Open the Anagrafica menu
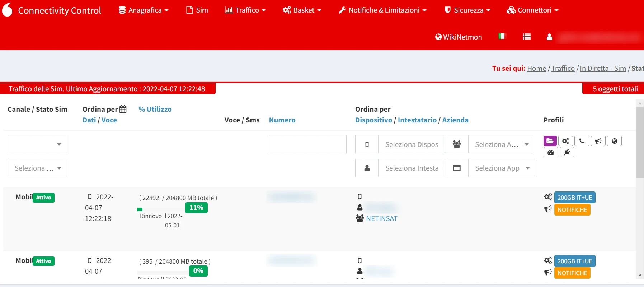The image size is (644, 287). pos(144,10)
